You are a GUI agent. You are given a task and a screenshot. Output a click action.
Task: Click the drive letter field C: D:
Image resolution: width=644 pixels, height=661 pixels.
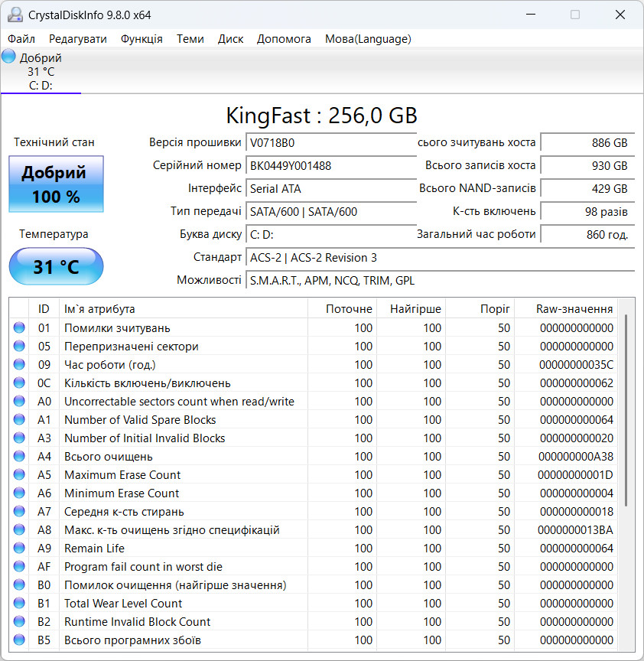(331, 234)
